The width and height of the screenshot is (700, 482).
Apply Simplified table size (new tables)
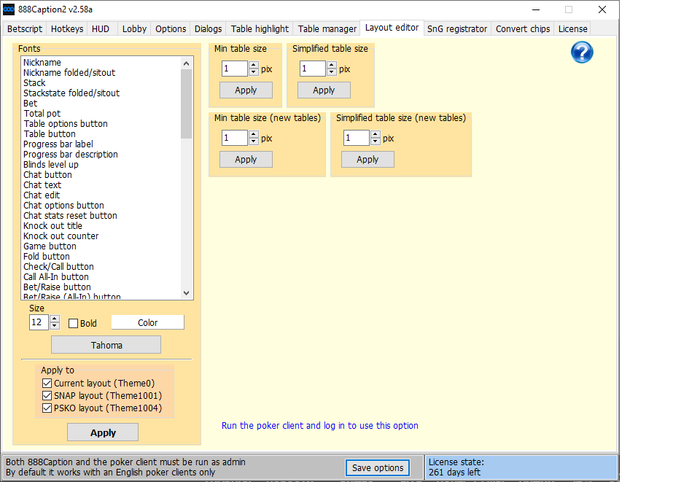(368, 160)
